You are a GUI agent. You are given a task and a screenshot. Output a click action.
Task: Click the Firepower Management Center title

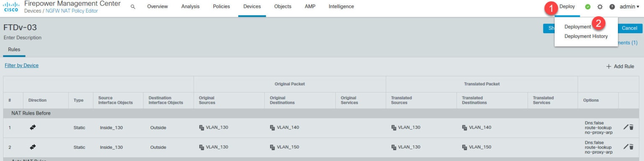point(73,4)
